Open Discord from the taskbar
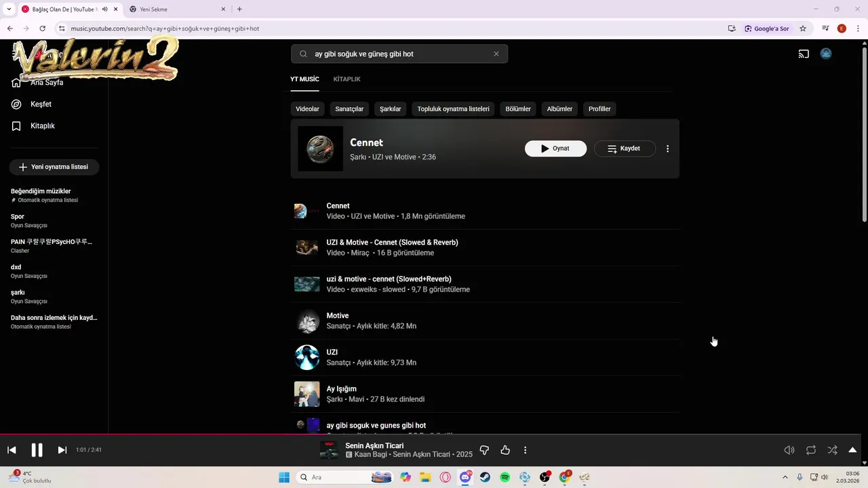Viewport: 868px width, 488px height. 465,477
